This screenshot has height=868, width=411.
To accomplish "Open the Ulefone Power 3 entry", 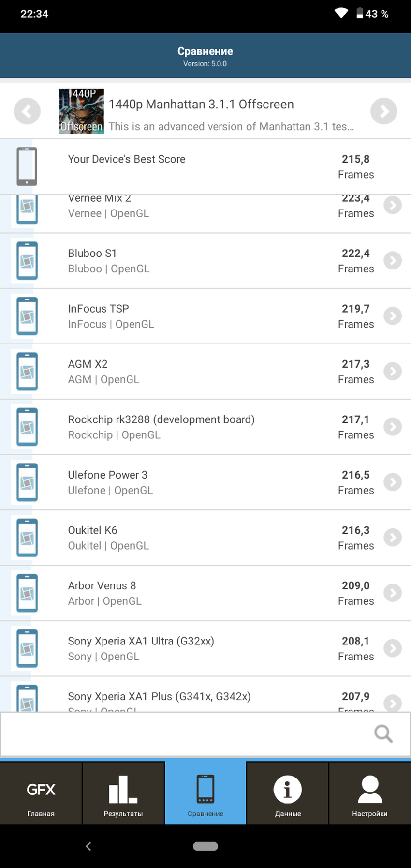I will [x=108, y=482].
